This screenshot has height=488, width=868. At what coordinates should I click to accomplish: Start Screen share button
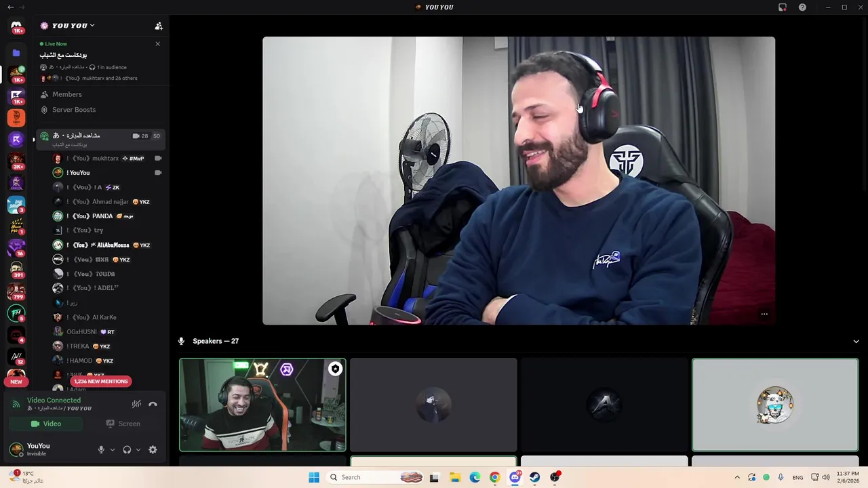pyautogui.click(x=123, y=424)
